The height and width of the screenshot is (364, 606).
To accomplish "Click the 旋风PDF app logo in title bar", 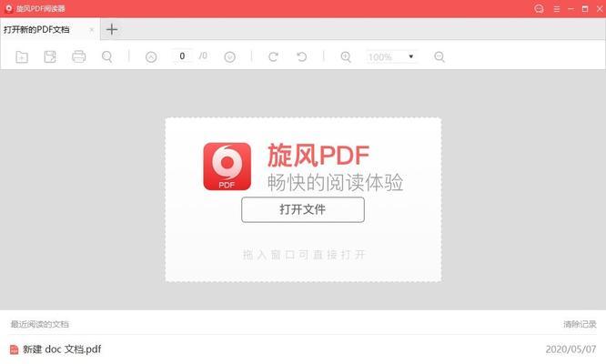I will pyautogui.click(x=8, y=8).
